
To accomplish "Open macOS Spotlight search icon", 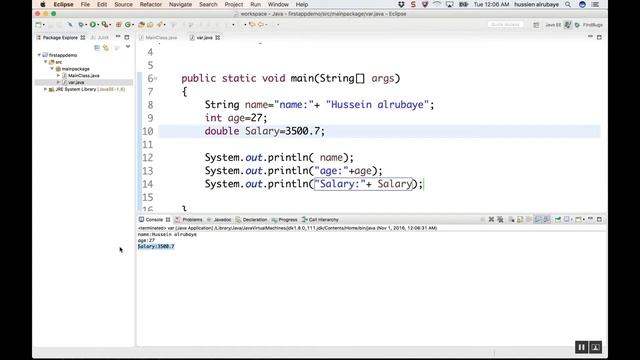I will click(568, 4).
